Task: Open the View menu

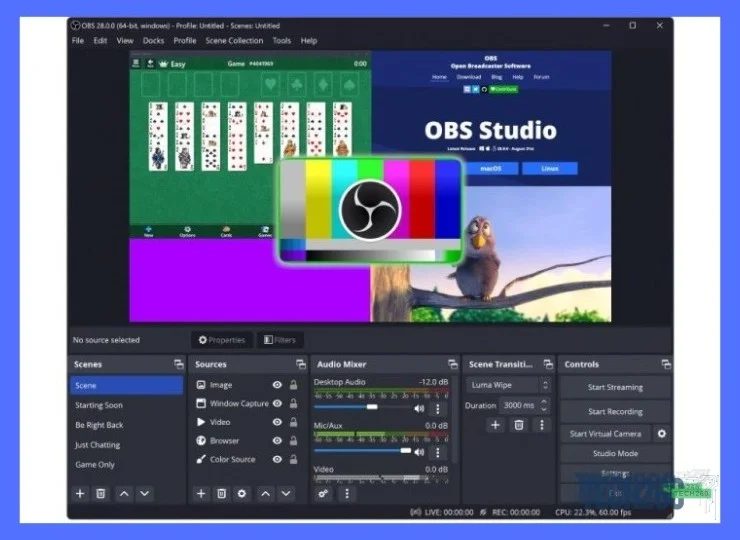Action: (x=125, y=41)
